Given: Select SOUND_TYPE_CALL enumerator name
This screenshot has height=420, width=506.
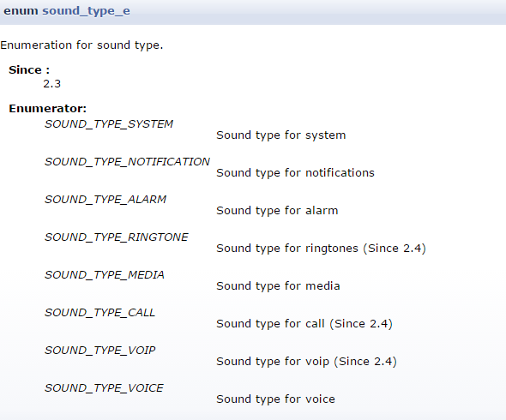Looking at the screenshot, I should (x=100, y=313).
